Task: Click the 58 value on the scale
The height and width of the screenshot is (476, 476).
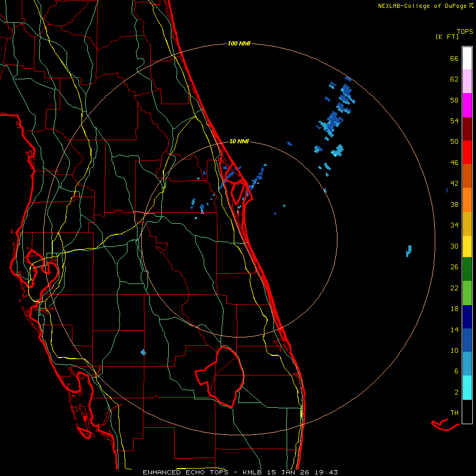Action: [454, 100]
